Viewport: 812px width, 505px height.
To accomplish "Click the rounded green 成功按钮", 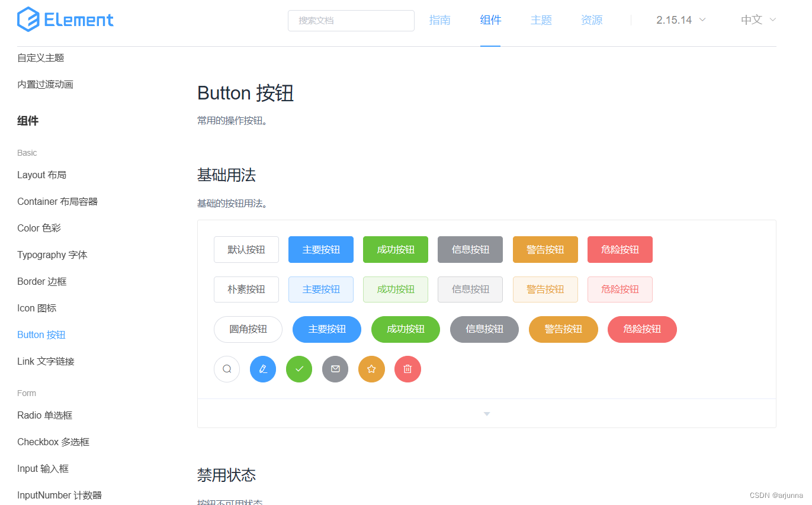I will (406, 329).
